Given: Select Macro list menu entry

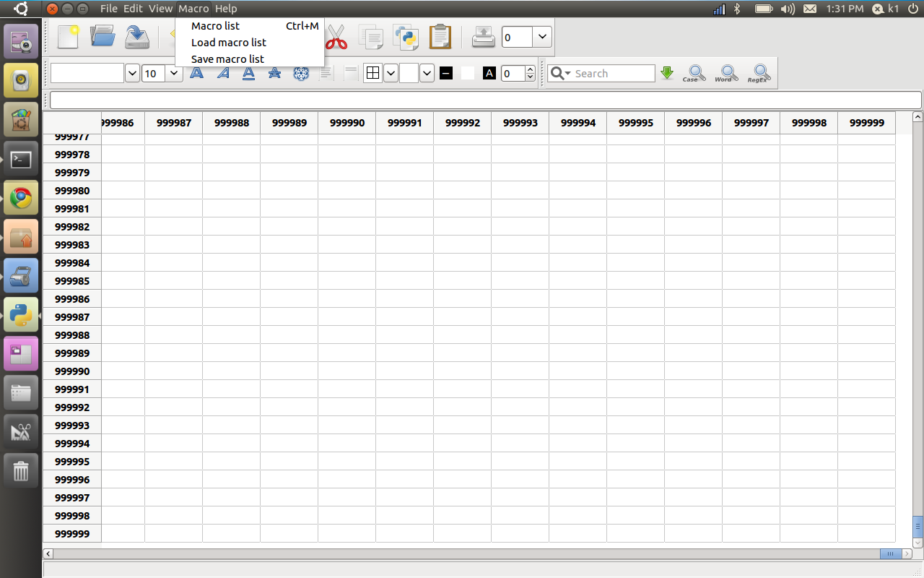Looking at the screenshot, I should [215, 26].
